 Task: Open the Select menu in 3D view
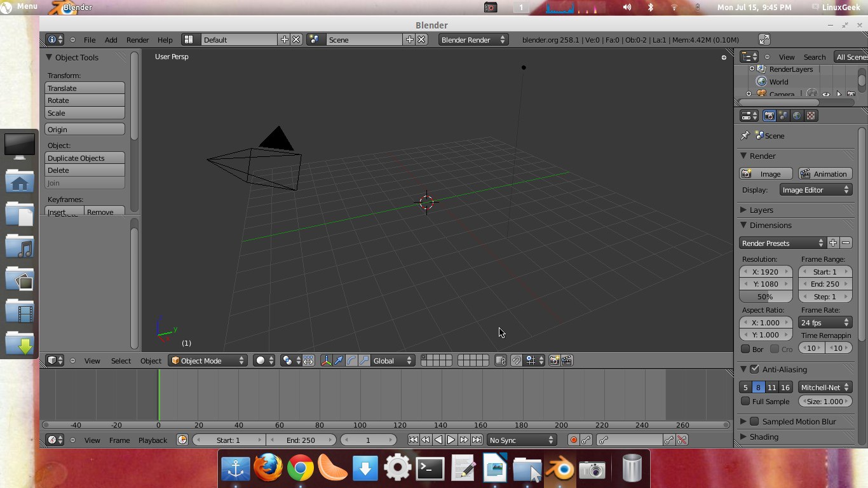pos(121,360)
